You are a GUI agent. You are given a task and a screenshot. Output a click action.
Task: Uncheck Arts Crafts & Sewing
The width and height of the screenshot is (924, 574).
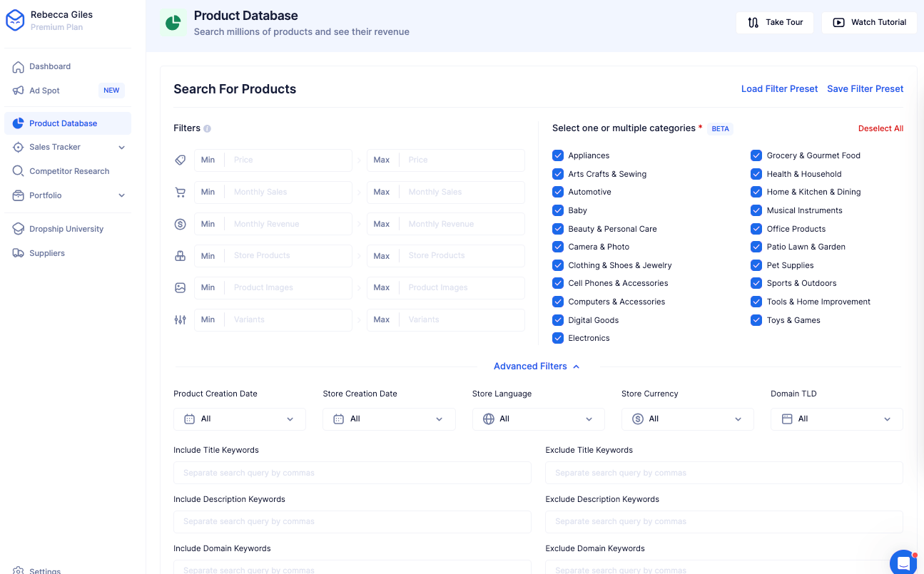(558, 174)
